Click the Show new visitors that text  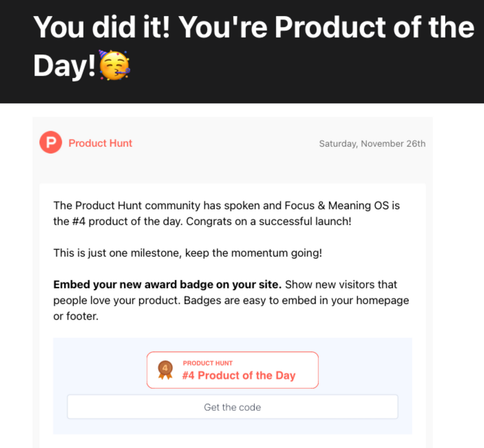(341, 284)
